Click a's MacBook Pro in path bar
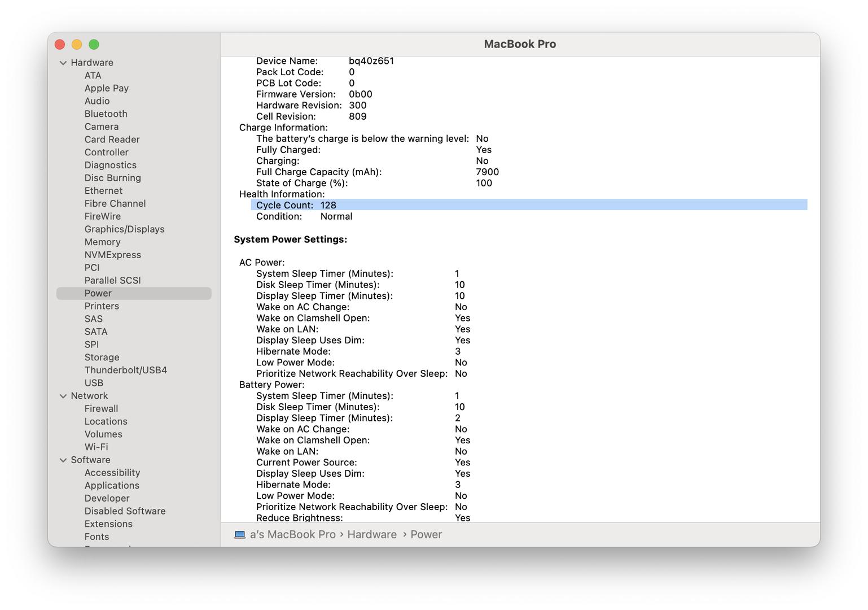The image size is (868, 610). point(292,534)
